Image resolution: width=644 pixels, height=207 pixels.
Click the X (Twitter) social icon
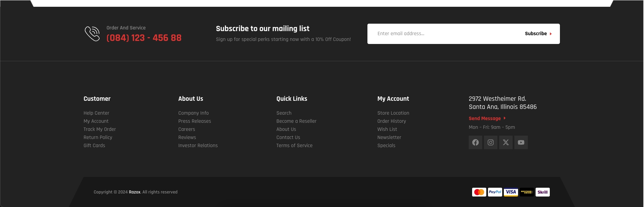click(506, 142)
